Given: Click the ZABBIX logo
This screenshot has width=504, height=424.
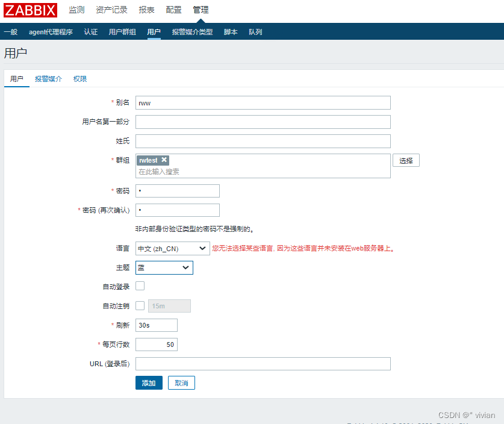Looking at the screenshot, I should coord(31,10).
